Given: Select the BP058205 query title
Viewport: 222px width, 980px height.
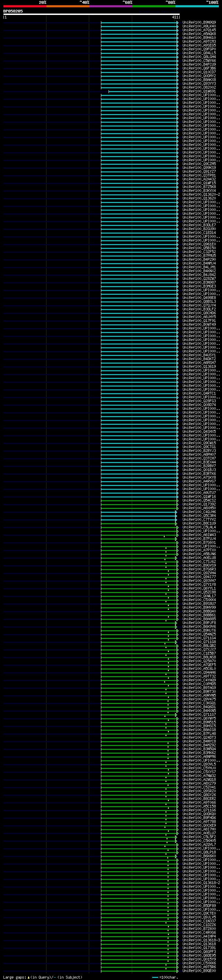Looking at the screenshot, I should click(x=13, y=11).
